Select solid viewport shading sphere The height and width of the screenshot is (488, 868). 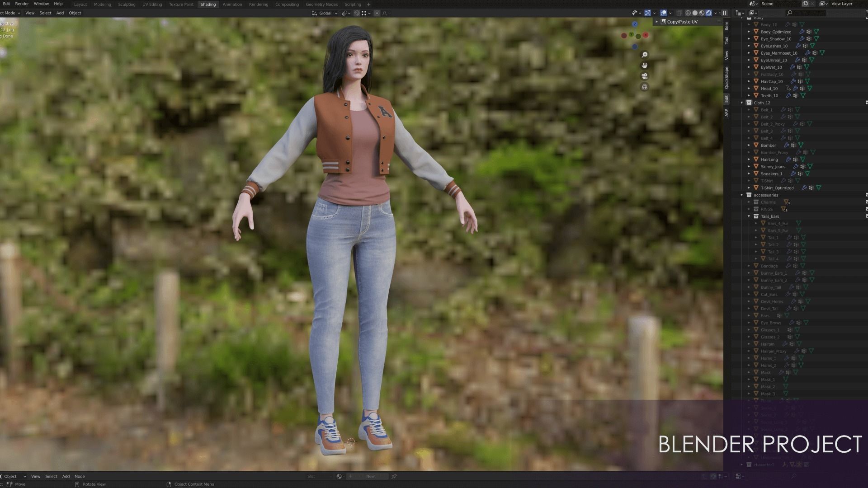(x=695, y=13)
